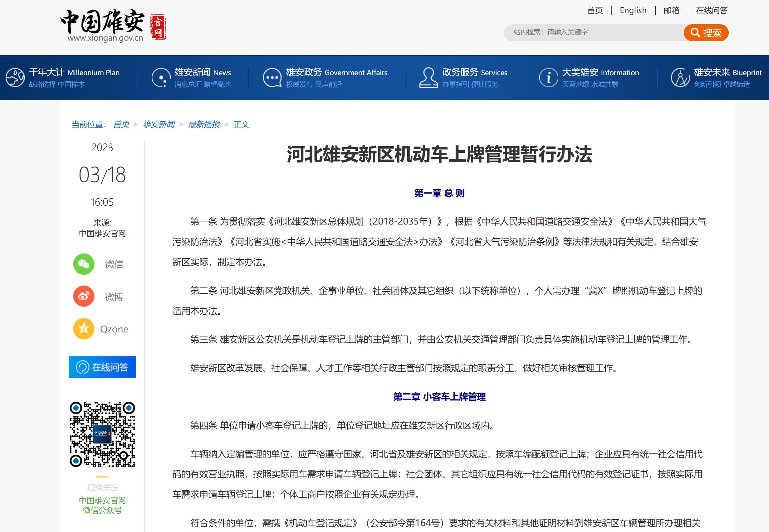This screenshot has width=769, height=532.
Task: Click the www.xiongan.gov.cn URL text
Action: 105,38
